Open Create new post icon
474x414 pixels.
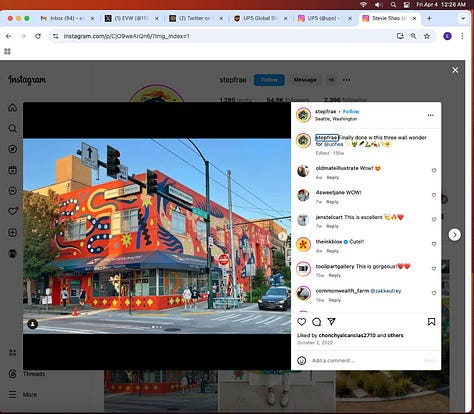point(13,233)
